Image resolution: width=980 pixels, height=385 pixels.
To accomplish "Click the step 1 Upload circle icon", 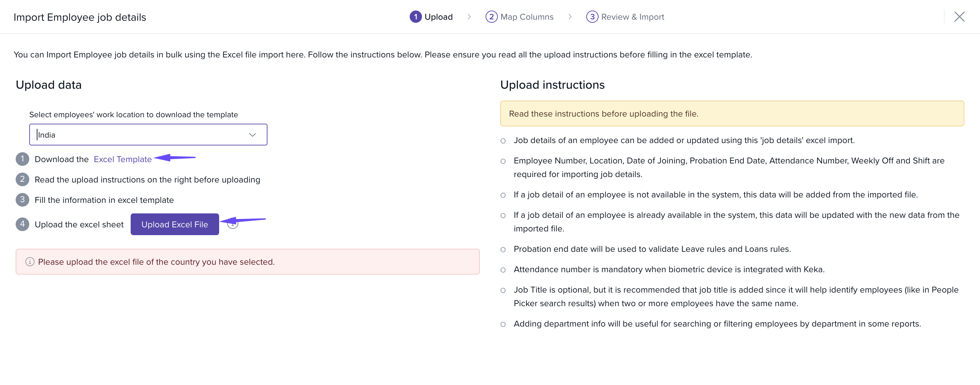I will click(x=415, y=17).
